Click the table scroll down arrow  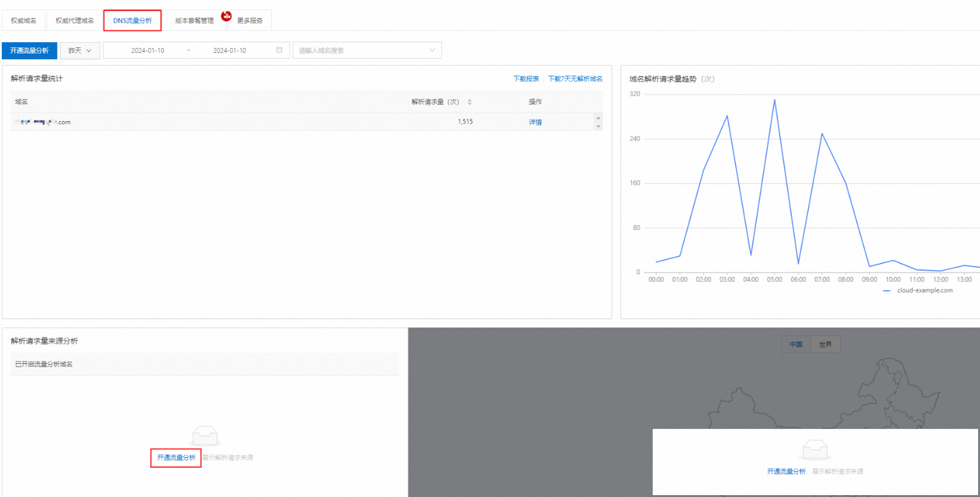pos(598,126)
